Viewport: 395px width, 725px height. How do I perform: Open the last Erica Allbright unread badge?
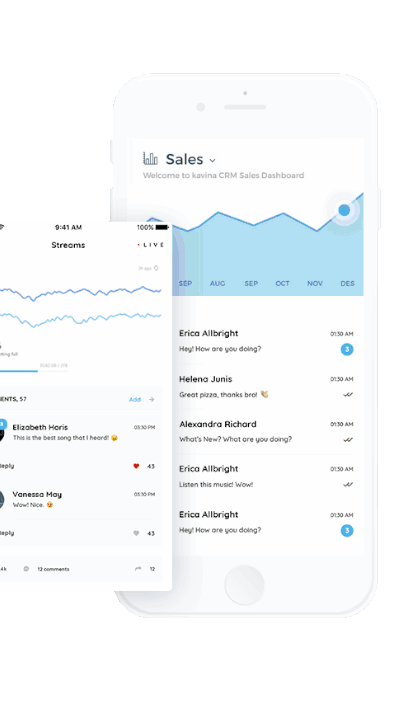pos(347,530)
